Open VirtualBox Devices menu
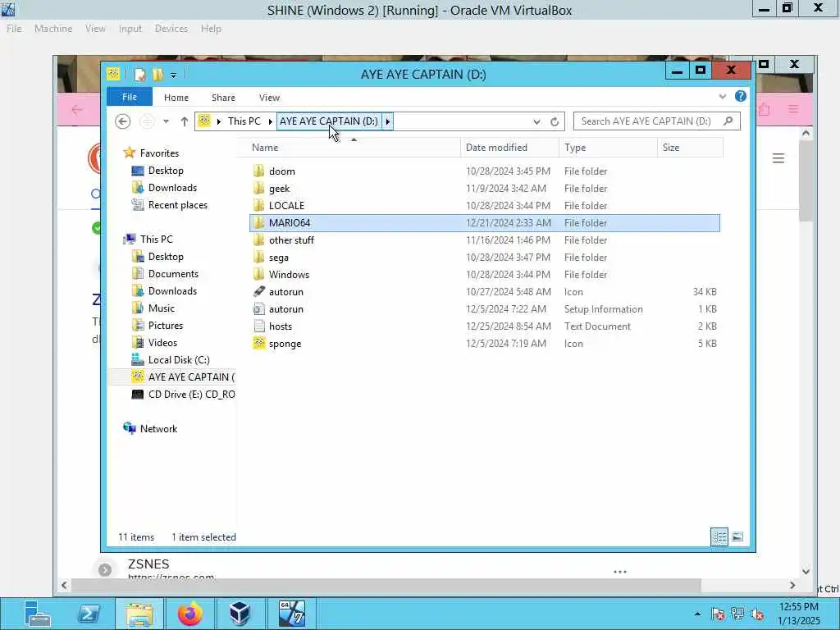The width and height of the screenshot is (840, 630). [x=171, y=29]
